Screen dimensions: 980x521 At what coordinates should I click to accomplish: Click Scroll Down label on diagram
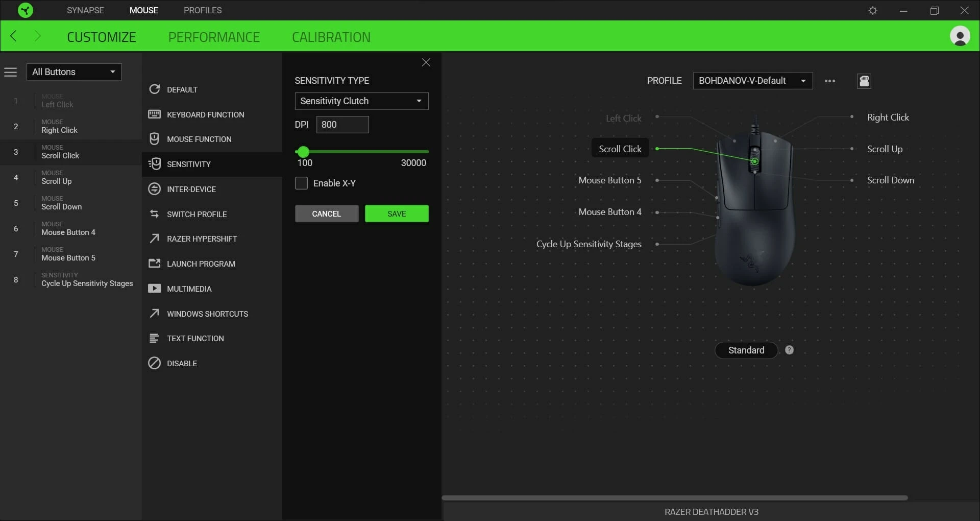(x=891, y=180)
